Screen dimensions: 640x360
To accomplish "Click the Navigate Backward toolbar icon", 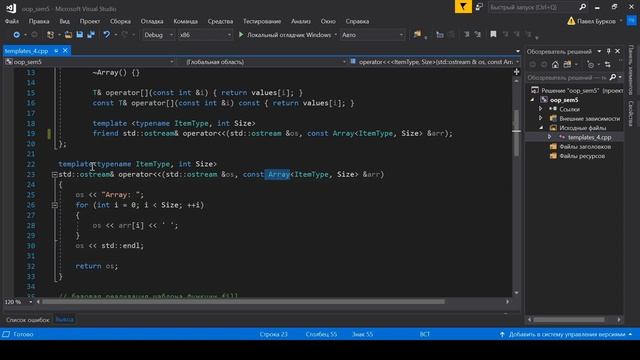I will [16, 35].
